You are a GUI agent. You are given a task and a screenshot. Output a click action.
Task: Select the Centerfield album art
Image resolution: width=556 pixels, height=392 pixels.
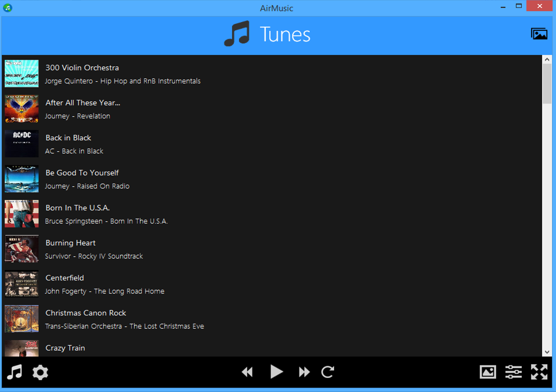pos(22,284)
